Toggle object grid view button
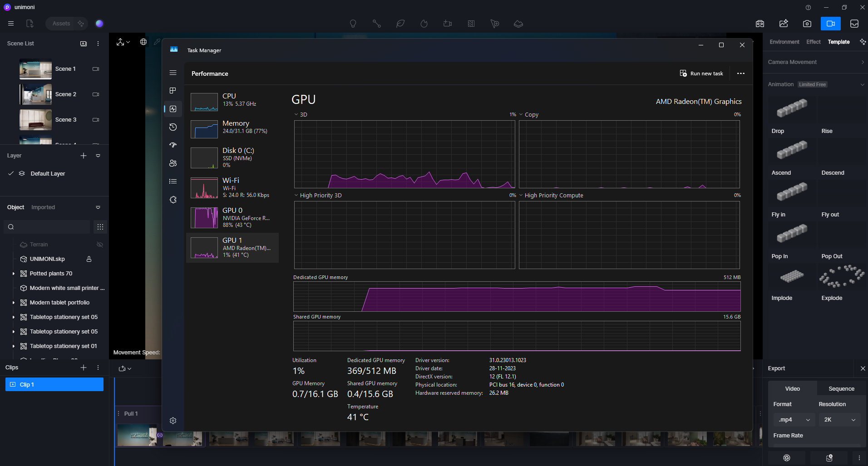868x466 pixels. coord(100,227)
